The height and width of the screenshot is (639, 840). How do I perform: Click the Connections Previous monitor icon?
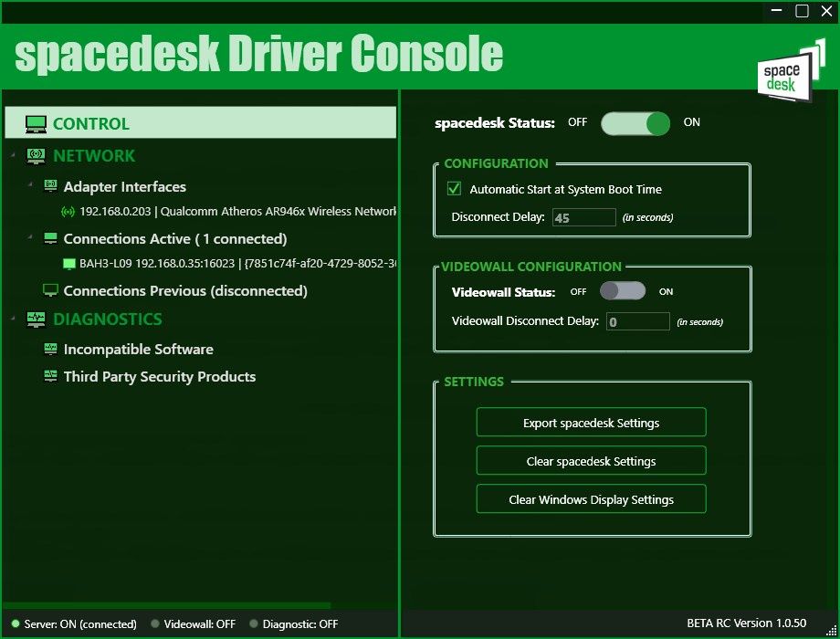click(50, 290)
